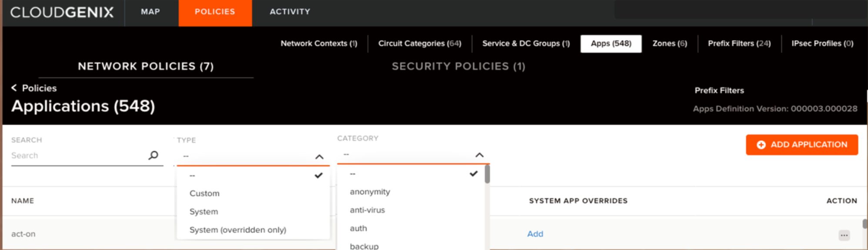The image size is (868, 250).
Task: Open the act-on row ellipsis menu
Action: (x=844, y=235)
